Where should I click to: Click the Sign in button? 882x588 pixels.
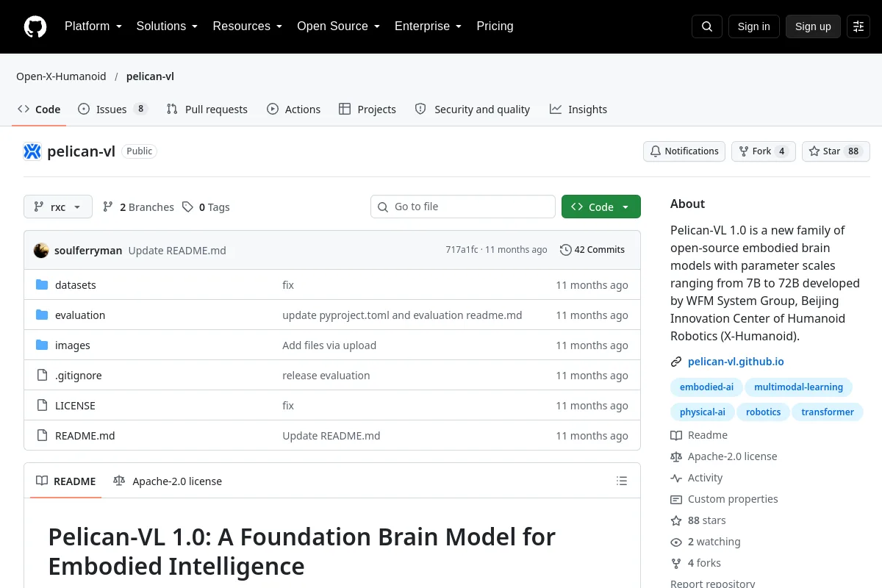click(x=753, y=26)
